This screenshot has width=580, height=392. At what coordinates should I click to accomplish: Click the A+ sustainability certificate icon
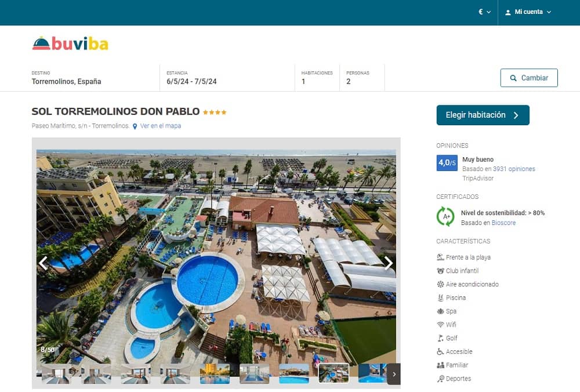click(445, 217)
